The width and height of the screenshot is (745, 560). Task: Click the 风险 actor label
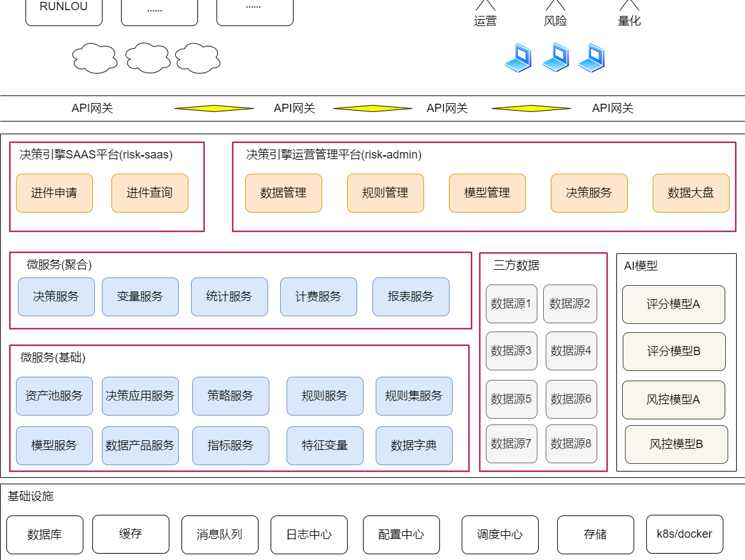pyautogui.click(x=555, y=21)
